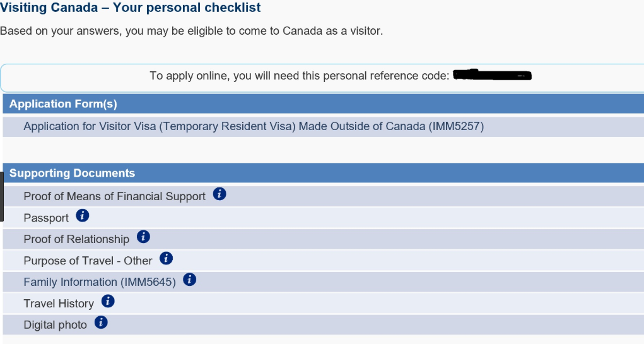Viewport: 644px width, 344px height.
Task: Click the Application Form(s) section header
Action: click(323, 104)
